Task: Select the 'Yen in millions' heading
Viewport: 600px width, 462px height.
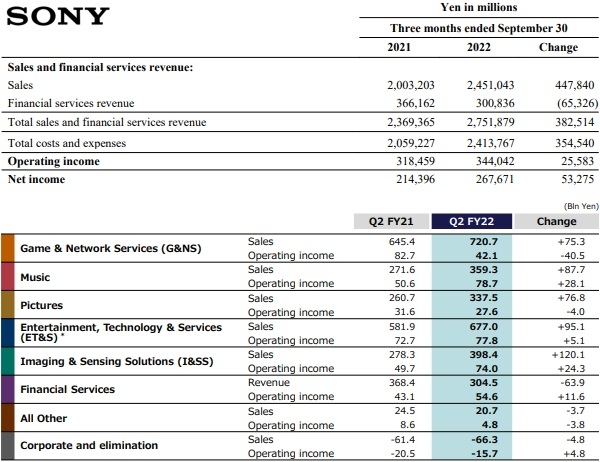Action: (x=479, y=7)
